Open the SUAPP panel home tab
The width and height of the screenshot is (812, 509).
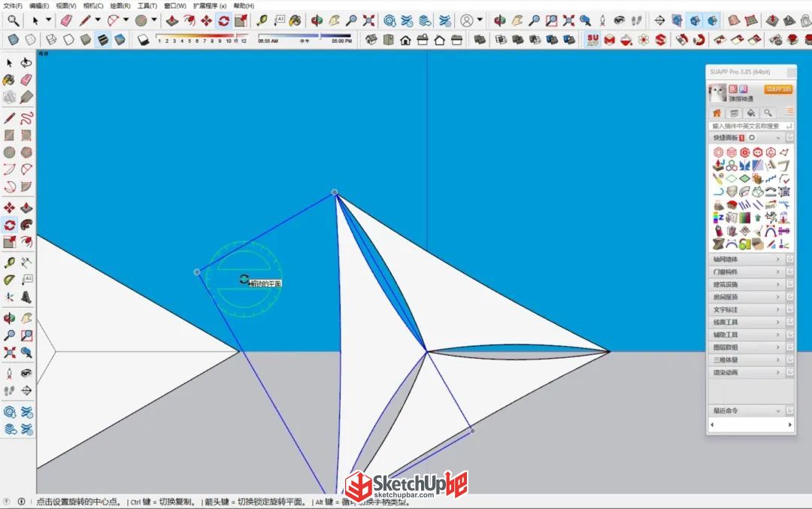[717, 113]
